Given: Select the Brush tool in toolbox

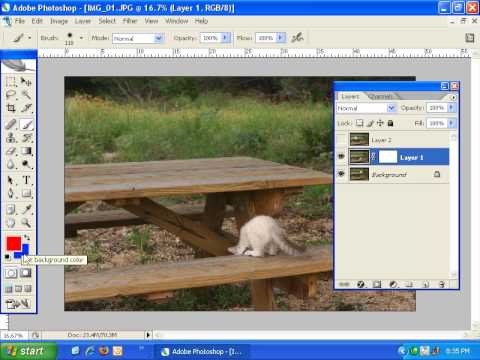Looking at the screenshot, I should pyautogui.click(x=26, y=125).
